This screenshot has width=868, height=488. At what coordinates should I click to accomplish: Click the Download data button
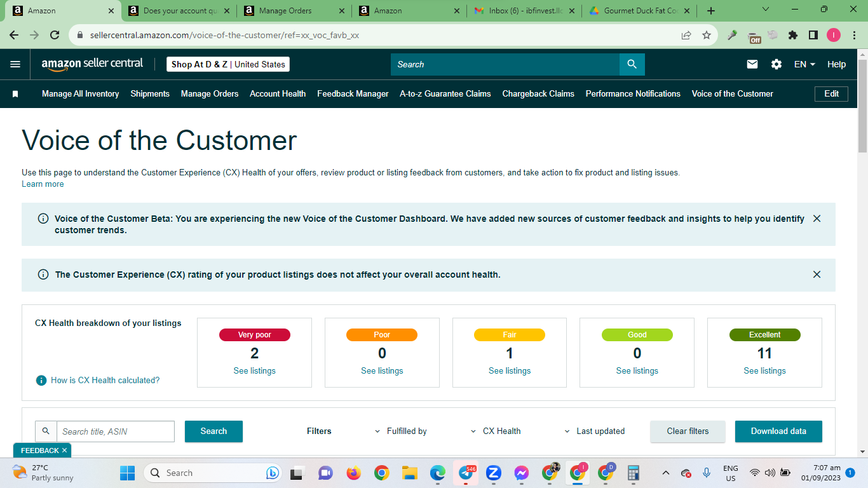(x=778, y=431)
